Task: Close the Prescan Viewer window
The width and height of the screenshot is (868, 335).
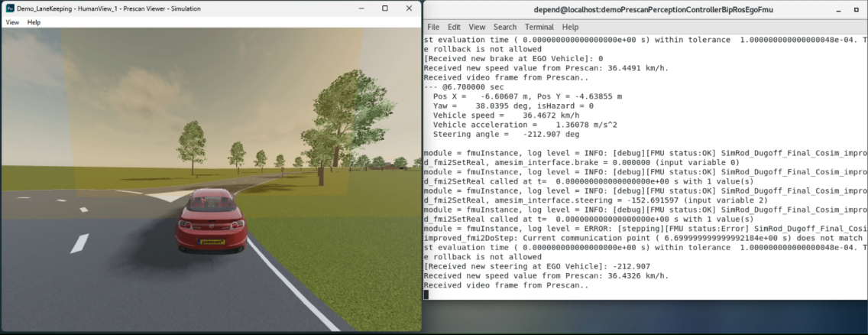Action: [x=409, y=8]
